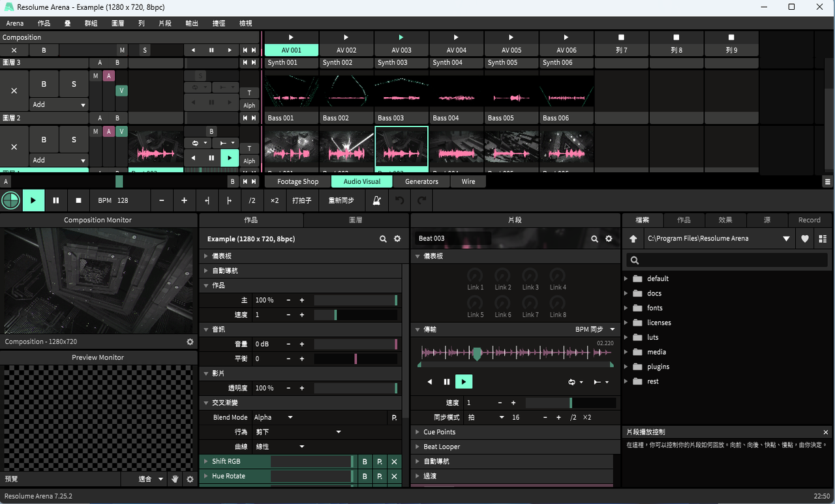Open Composition Monitor settings gear
835x504 pixels.
pyautogui.click(x=190, y=342)
